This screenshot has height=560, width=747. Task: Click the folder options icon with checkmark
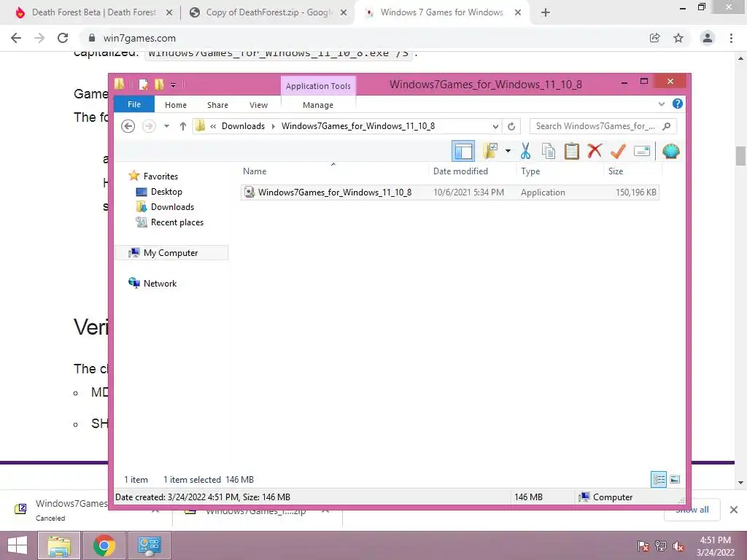tap(490, 151)
